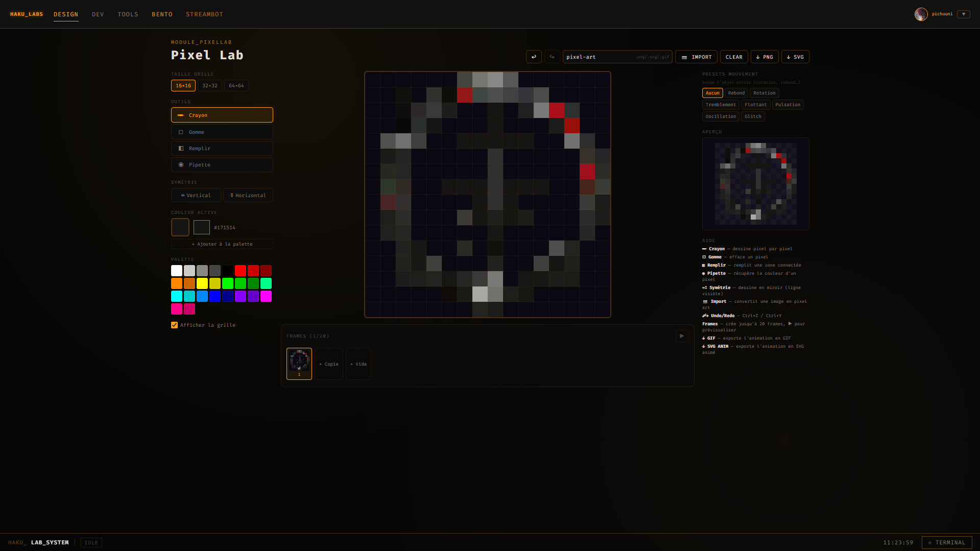Check the Afficher la grille box

174,325
